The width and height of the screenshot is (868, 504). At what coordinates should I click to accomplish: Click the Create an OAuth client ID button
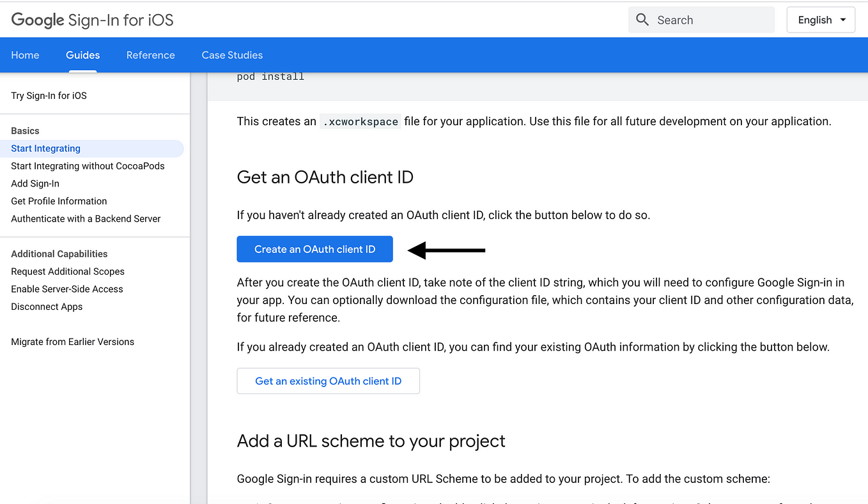click(314, 249)
